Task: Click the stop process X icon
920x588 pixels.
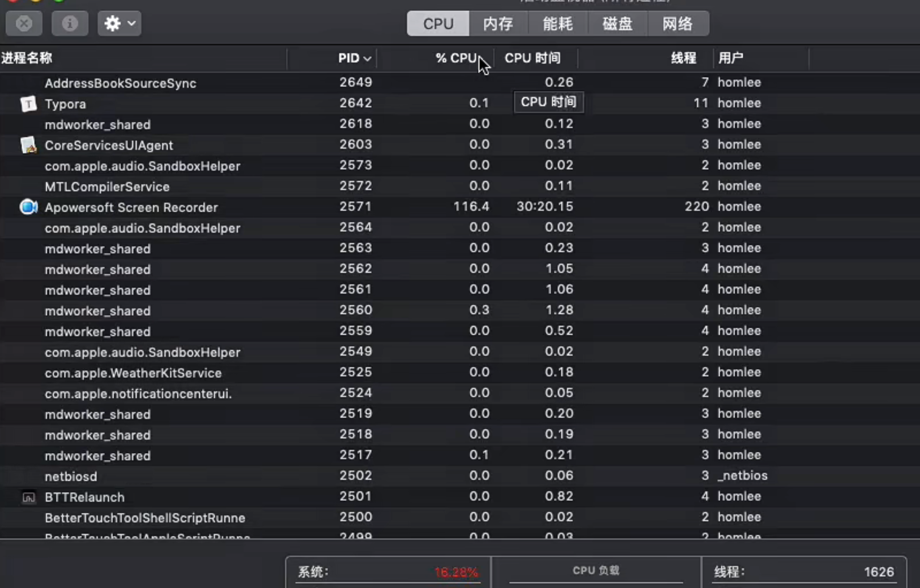Action: pyautogui.click(x=24, y=23)
